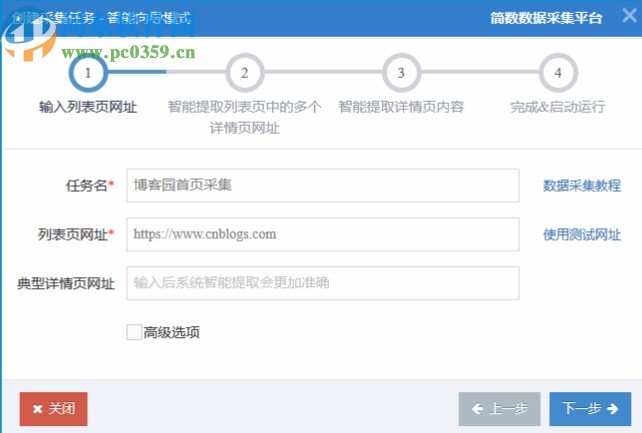Click the 任务名 field label
642x433 pixels.
pyautogui.click(x=90, y=185)
